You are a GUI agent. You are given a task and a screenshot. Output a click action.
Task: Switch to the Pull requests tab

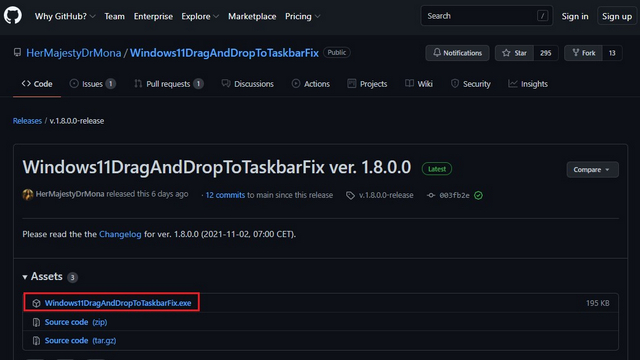(x=169, y=84)
